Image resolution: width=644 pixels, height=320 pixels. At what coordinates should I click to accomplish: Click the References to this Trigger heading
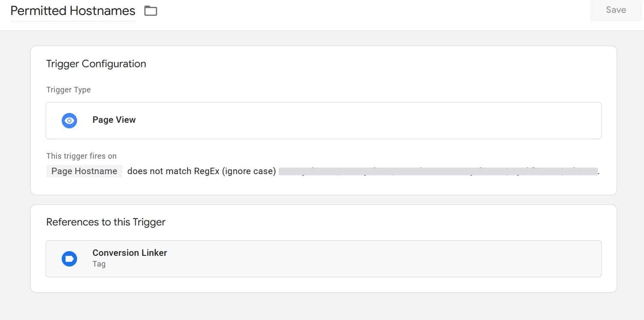point(106,222)
